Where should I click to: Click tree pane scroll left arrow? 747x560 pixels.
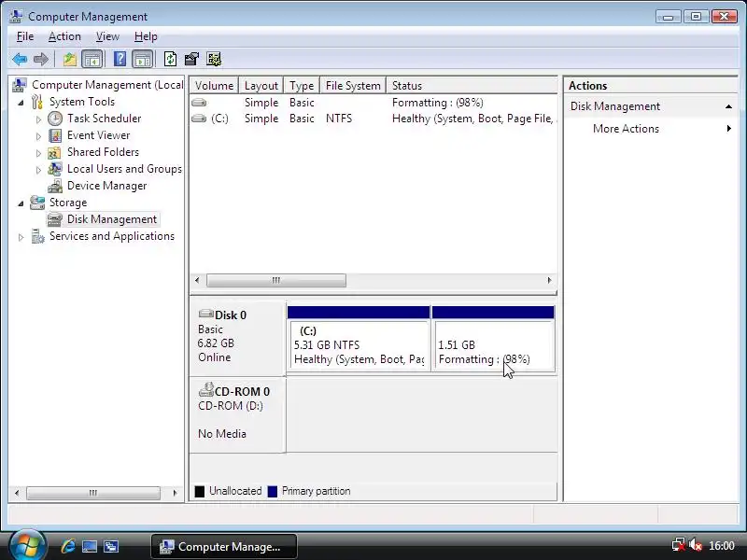pyautogui.click(x=17, y=493)
